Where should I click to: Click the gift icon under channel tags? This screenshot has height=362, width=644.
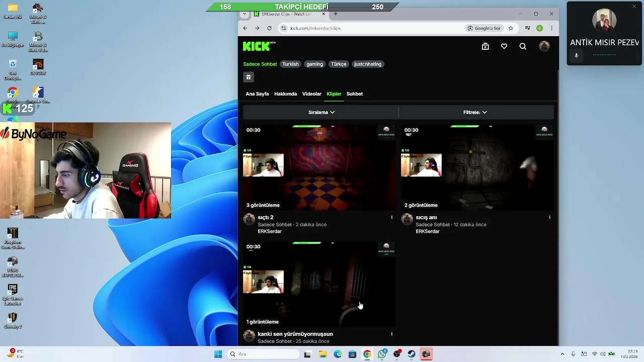pos(248,77)
